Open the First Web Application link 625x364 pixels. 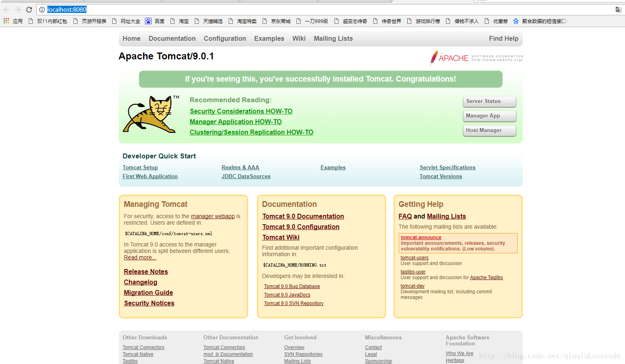(x=150, y=177)
